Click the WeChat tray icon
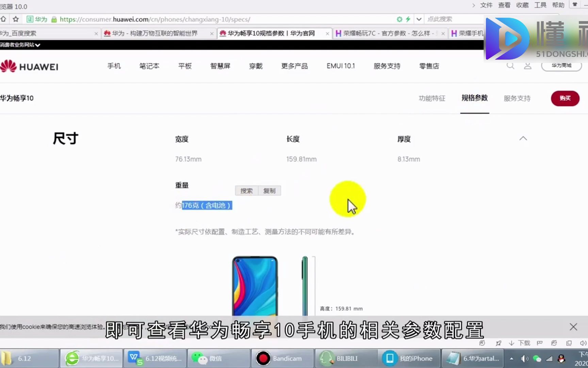Screen dimensions: 588x368 coord(537,359)
